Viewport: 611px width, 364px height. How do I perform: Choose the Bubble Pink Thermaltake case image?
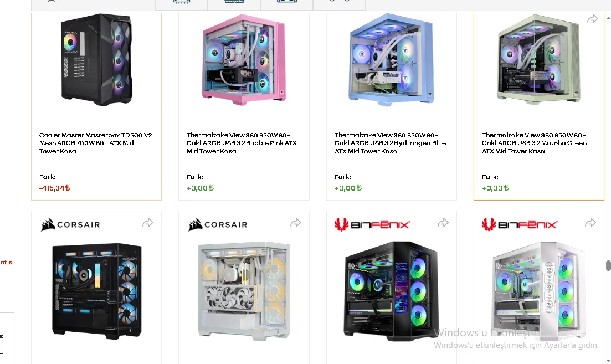[244, 60]
